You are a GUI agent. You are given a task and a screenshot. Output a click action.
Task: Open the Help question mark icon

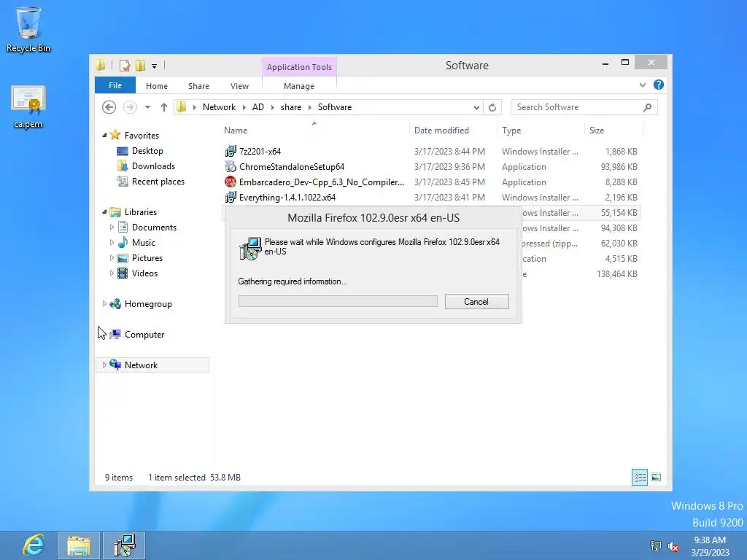tap(659, 85)
